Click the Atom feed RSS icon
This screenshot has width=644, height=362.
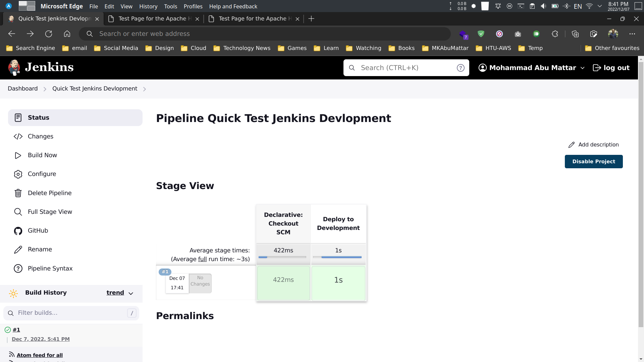click(11, 355)
